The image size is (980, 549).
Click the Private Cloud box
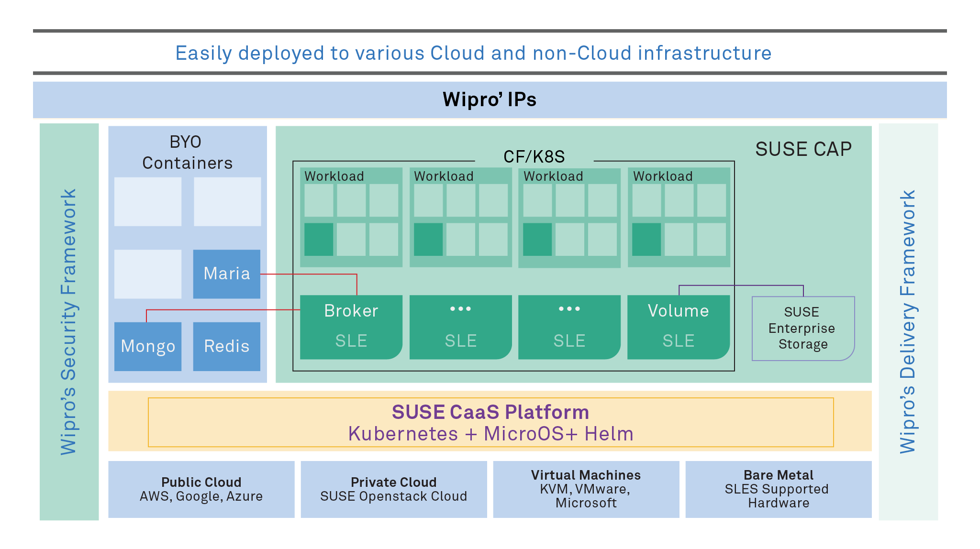click(393, 489)
